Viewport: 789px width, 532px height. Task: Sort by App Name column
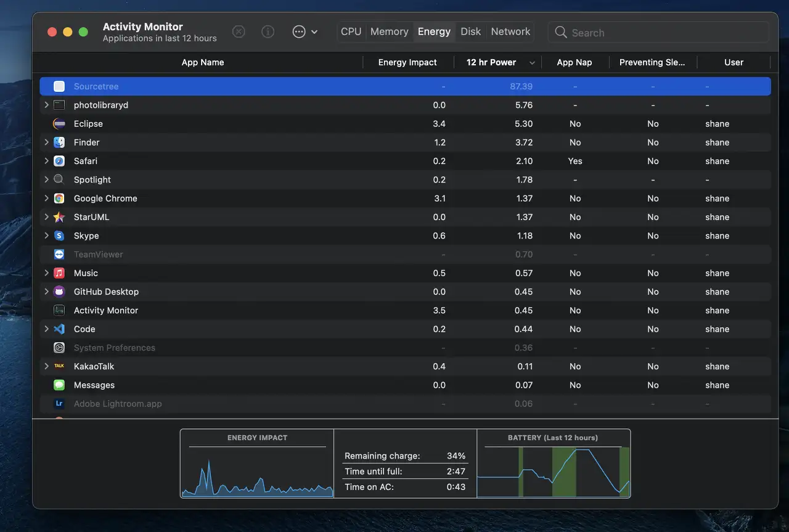tap(202, 62)
